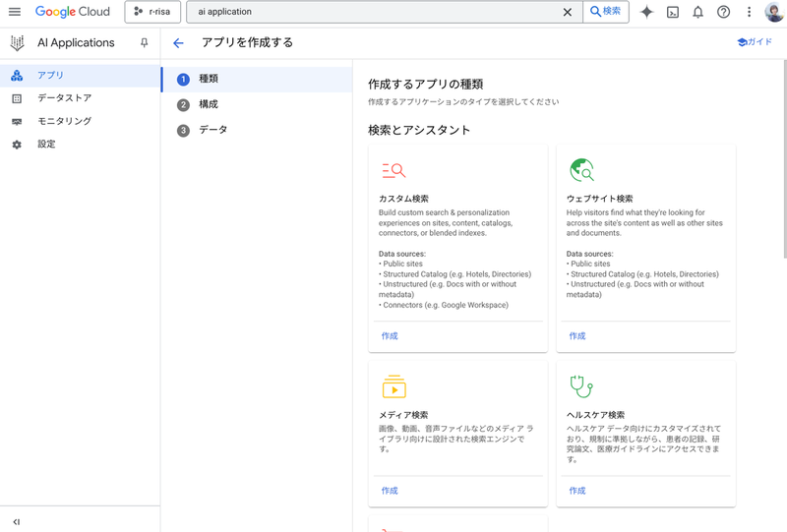Click the 設定 gear icon

(17, 145)
